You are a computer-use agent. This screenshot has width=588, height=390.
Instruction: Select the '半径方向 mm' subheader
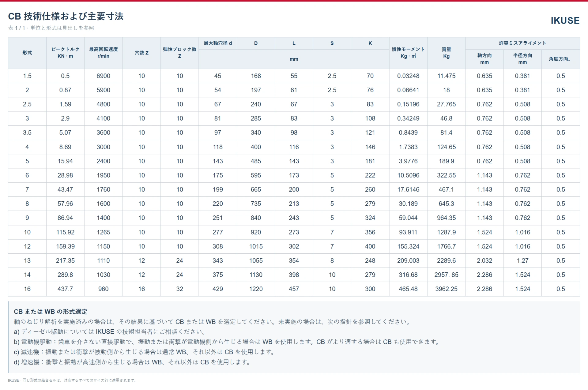click(x=522, y=59)
